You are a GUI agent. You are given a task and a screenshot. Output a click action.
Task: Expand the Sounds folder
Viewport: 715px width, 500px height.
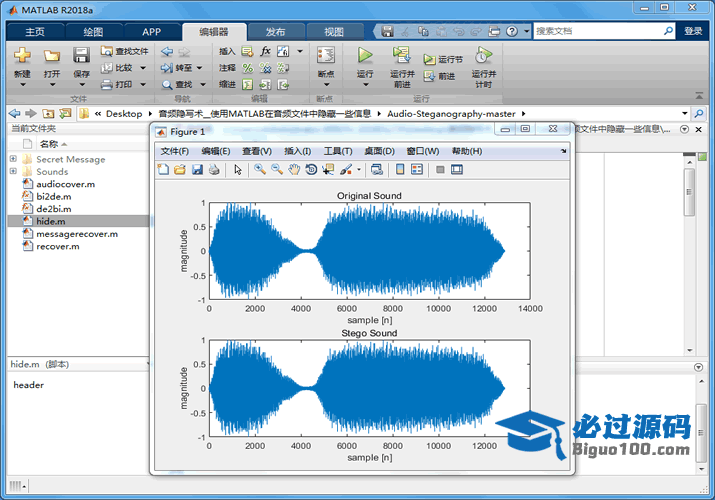pos(13,171)
